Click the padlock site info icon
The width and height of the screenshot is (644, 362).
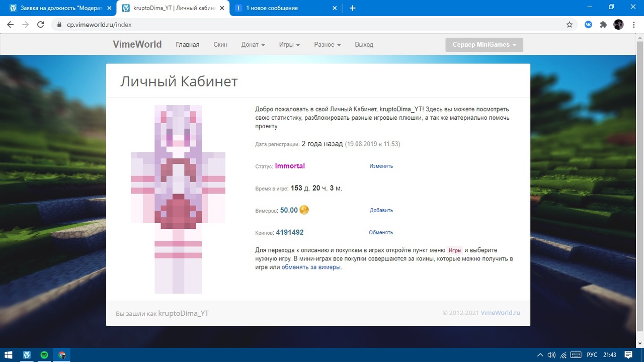click(x=59, y=24)
